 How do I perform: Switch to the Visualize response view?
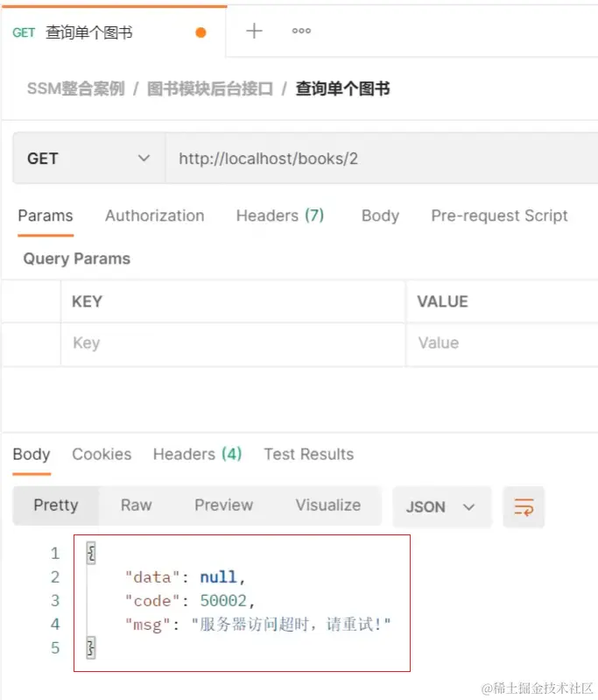[x=328, y=506]
